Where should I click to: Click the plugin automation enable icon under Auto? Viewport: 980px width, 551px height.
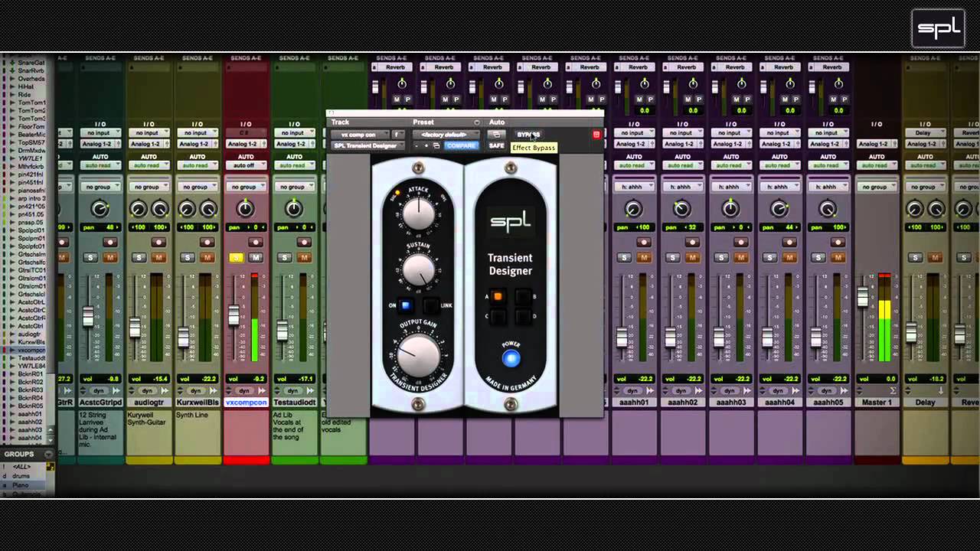(495, 135)
